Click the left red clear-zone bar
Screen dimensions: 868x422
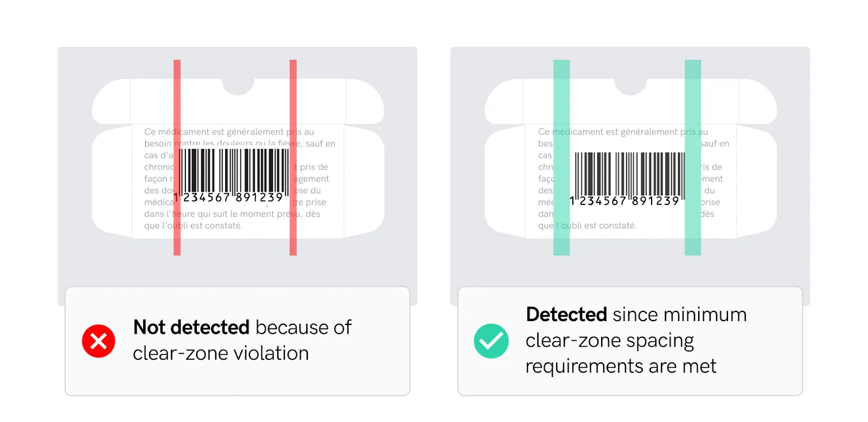(x=177, y=157)
